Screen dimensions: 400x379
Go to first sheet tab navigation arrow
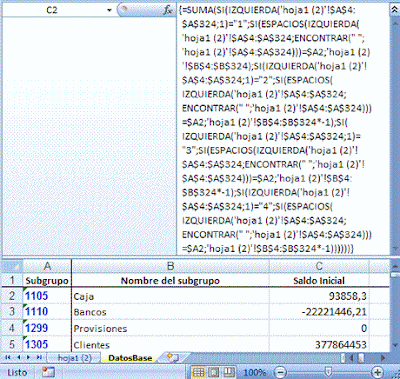coord(8,358)
